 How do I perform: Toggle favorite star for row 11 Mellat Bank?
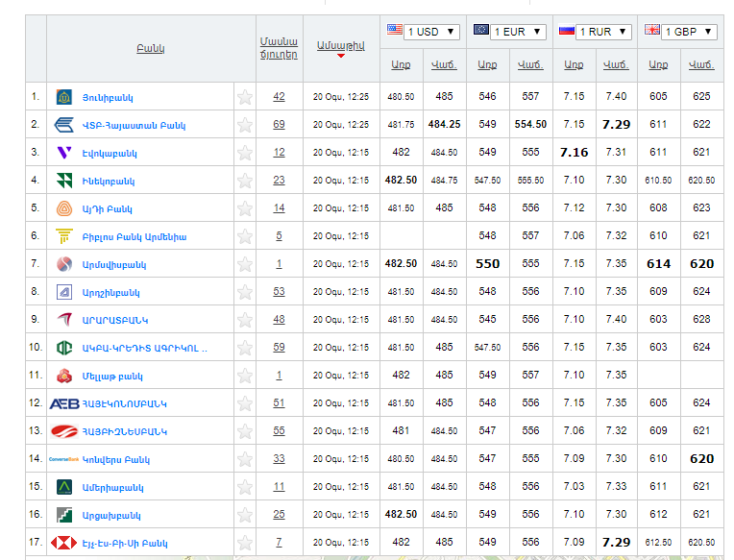pos(245,376)
